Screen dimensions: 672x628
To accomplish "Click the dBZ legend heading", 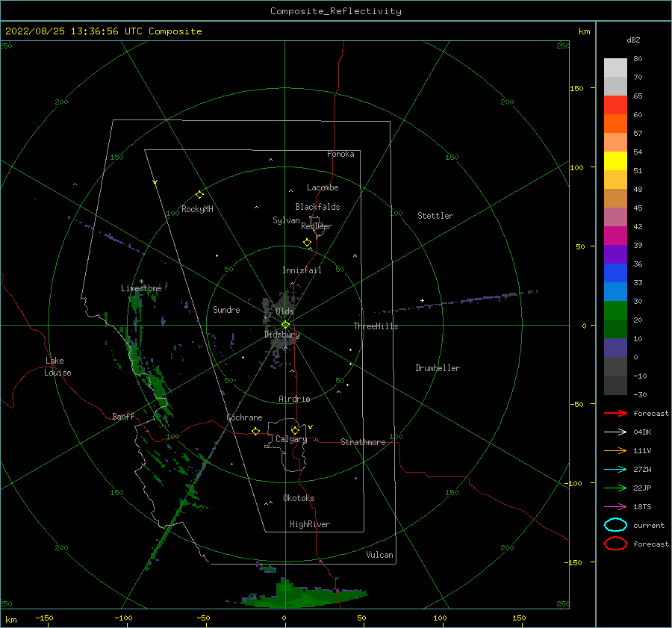I will click(633, 40).
